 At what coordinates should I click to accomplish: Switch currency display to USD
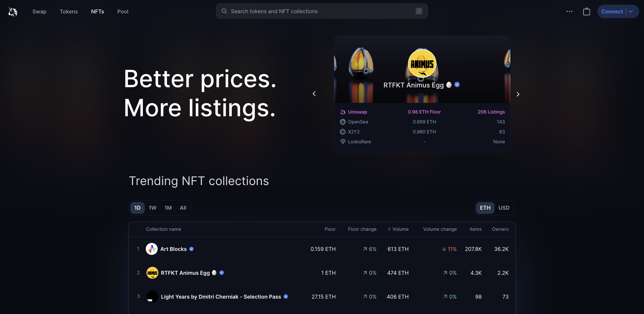pyautogui.click(x=504, y=208)
